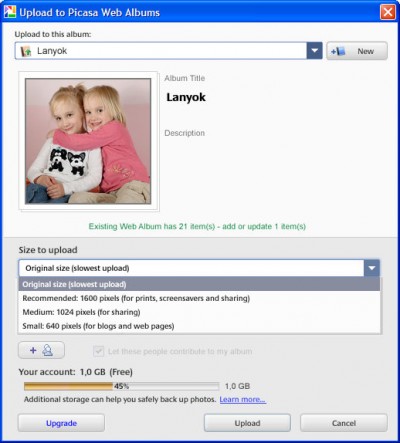The width and height of the screenshot is (400, 443).
Task: Open the Learn more link
Action: point(243,399)
